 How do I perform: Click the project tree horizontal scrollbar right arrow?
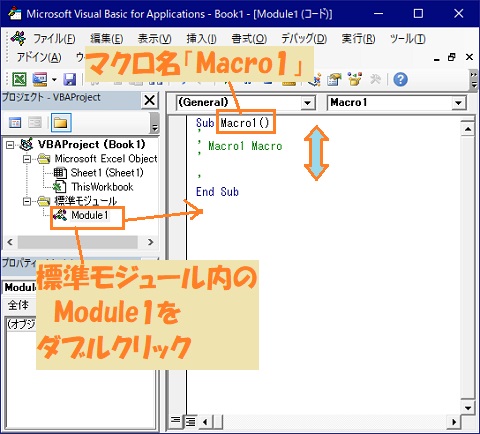click(151, 242)
